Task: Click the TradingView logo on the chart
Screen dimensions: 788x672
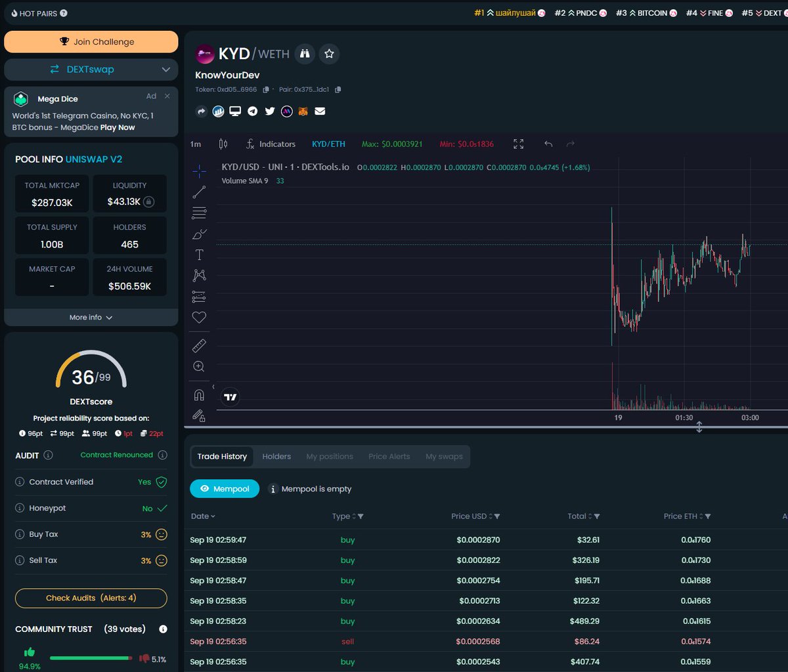Action: [230, 397]
